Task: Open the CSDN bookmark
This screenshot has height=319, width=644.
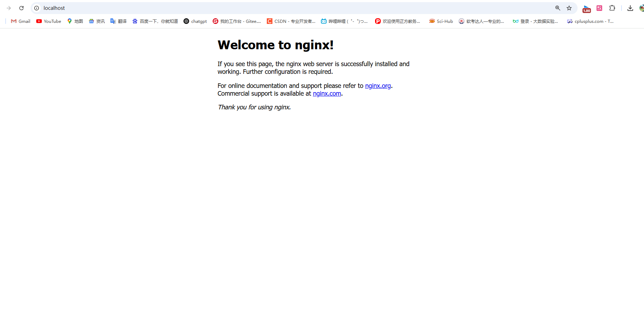Action: 291,21
